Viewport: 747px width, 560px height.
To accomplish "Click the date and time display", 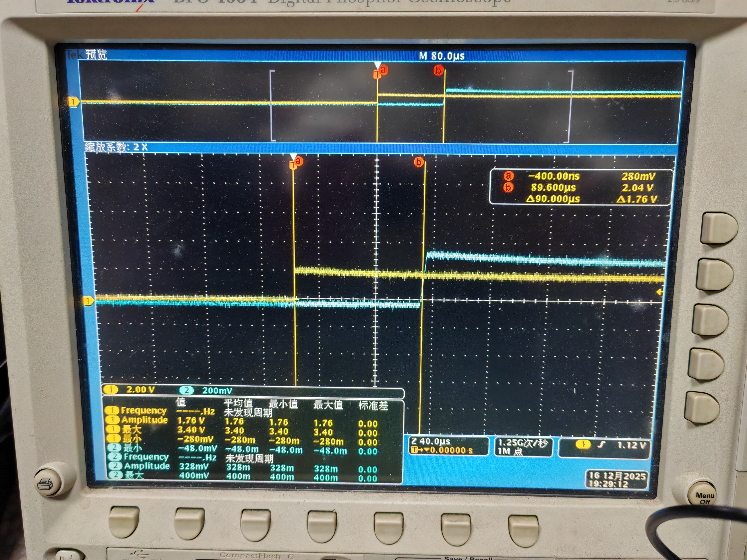I will [x=617, y=480].
